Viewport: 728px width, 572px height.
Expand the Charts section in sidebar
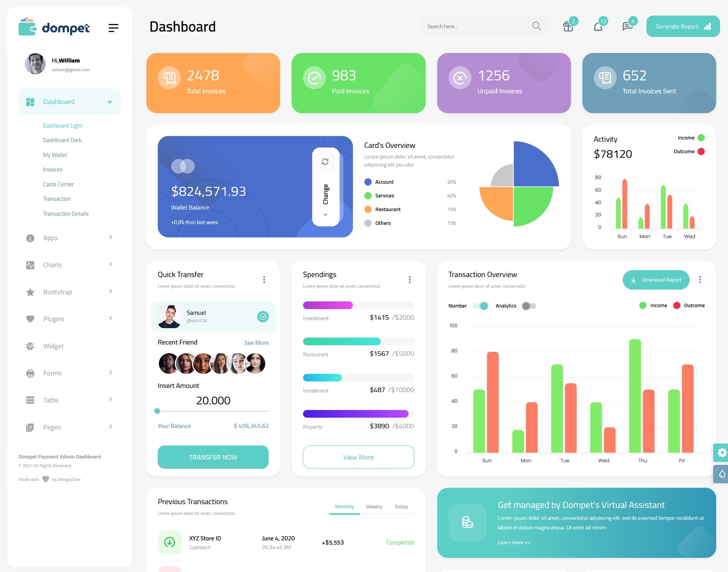point(67,264)
